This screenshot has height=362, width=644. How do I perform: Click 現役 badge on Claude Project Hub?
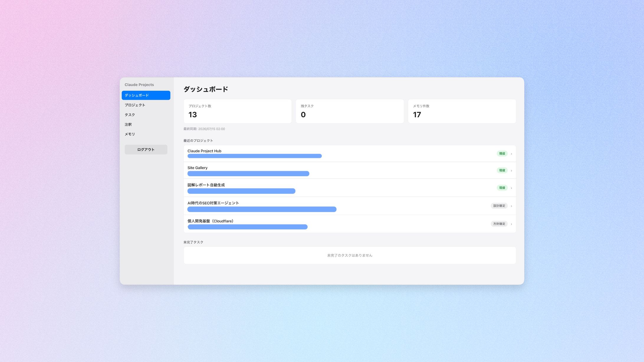[x=502, y=153]
